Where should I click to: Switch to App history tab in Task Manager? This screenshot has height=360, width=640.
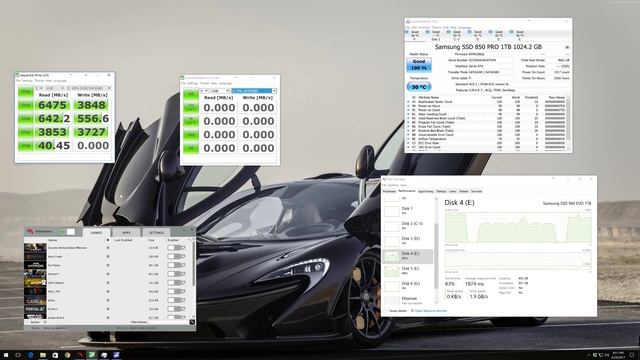tap(426, 191)
